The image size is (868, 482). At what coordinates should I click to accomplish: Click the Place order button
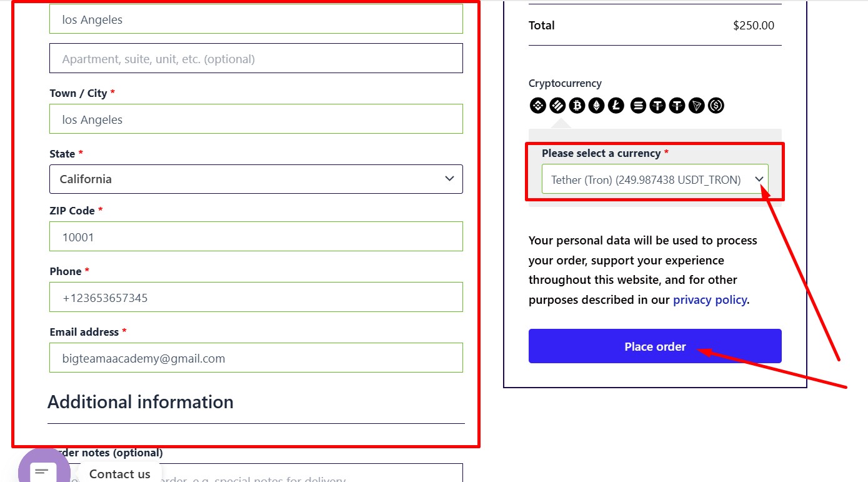654,346
